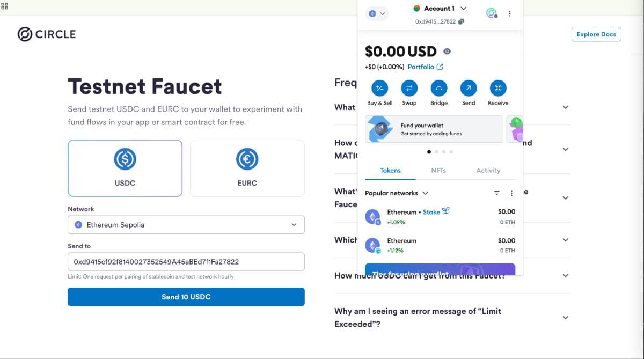Select the USDC token card
The image size is (644, 359).
[x=125, y=167]
